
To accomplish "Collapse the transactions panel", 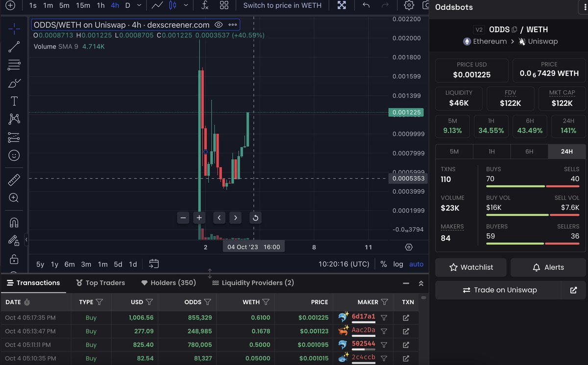I will [406, 283].
